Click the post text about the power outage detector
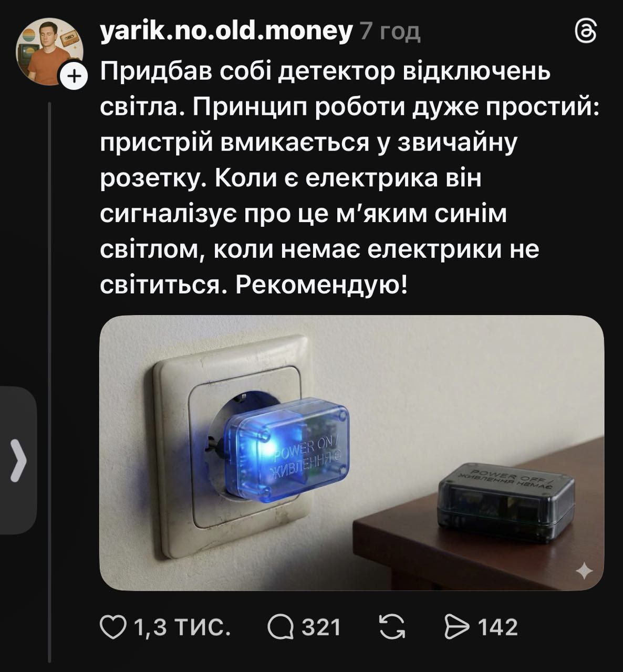 [349, 178]
